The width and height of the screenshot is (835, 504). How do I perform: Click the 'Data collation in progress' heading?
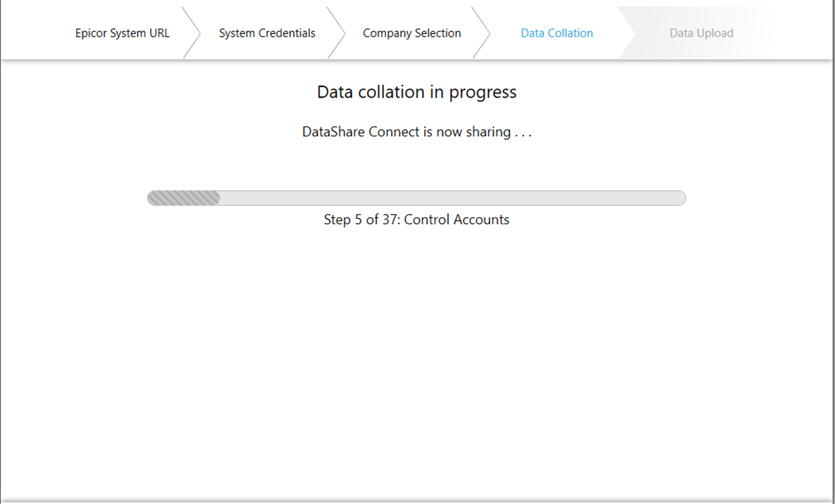click(416, 92)
